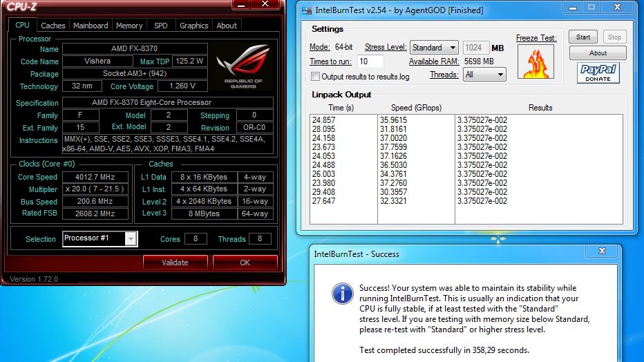Click the Socket AM3+ (942) package field

point(135,74)
